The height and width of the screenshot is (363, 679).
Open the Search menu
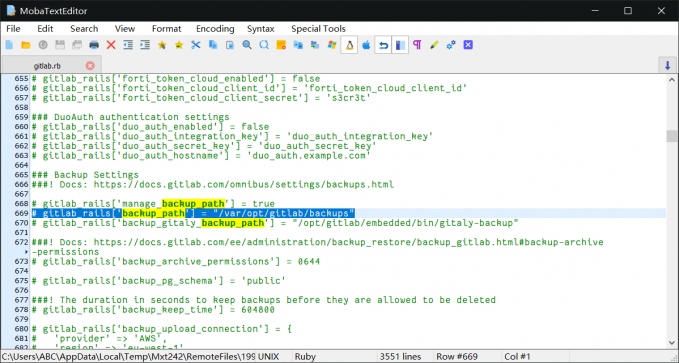(84, 29)
